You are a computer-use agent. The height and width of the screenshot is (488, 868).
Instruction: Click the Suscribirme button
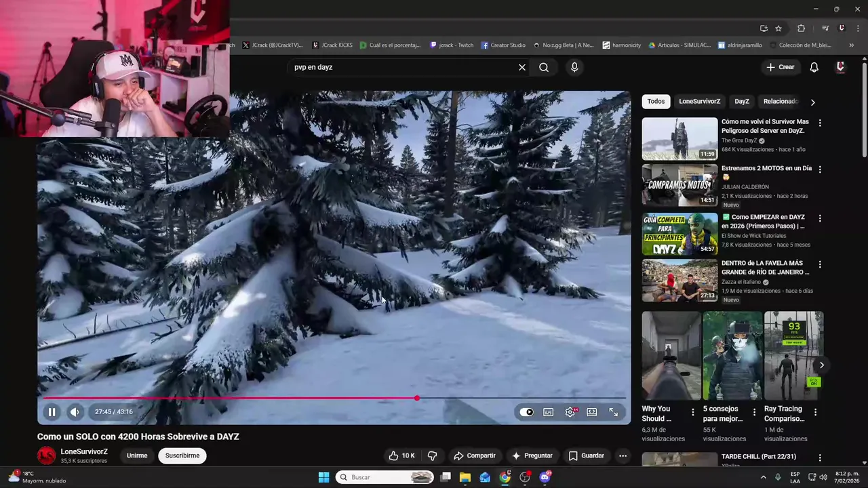[x=182, y=455]
